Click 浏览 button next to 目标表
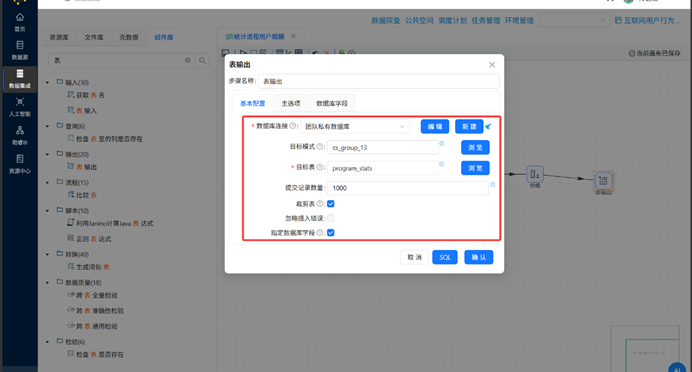The image size is (692, 372). [x=475, y=168]
